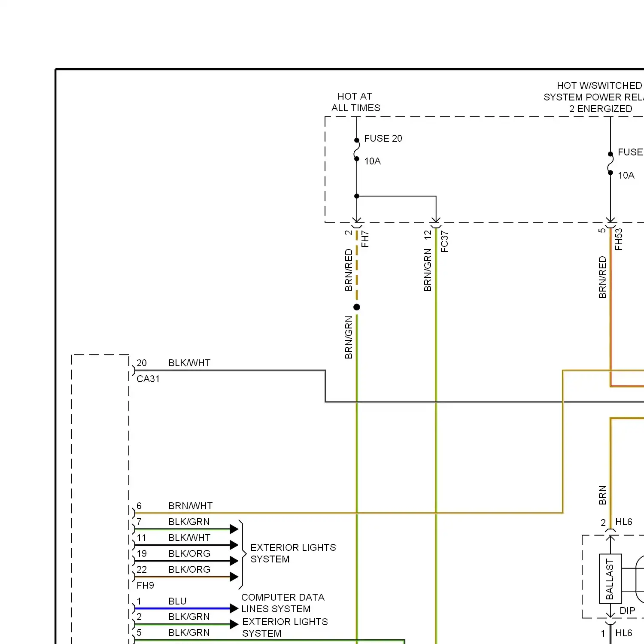This screenshot has height=644, width=644.
Task: Click "EXTERIOR LIGHTS SYSTEM" beside the curly bracket
Action: 293,553
